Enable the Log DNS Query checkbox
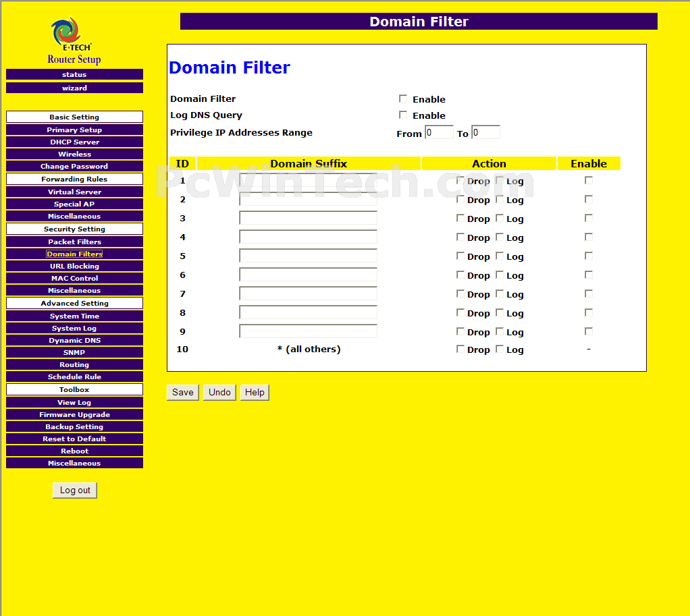 (x=402, y=115)
